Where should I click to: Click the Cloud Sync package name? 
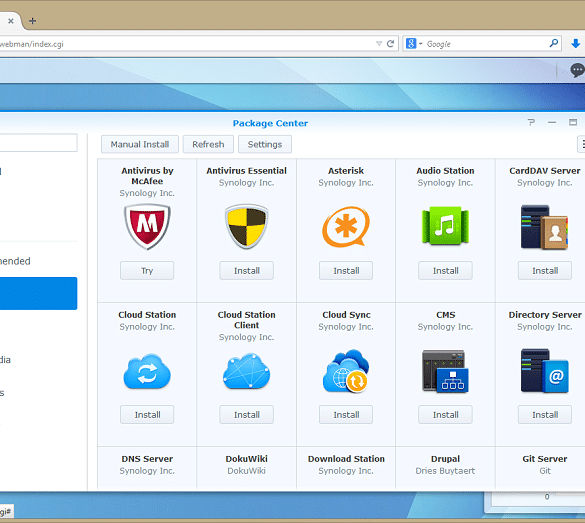346,314
